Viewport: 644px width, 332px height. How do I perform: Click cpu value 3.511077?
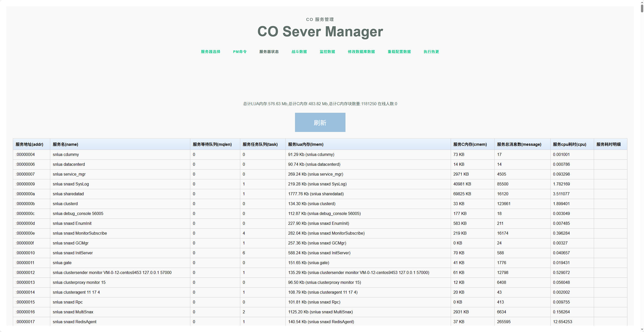[x=572, y=194]
